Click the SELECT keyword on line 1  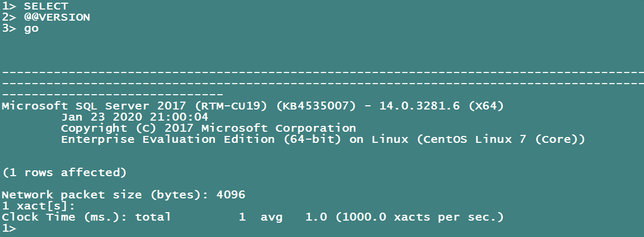[46, 6]
